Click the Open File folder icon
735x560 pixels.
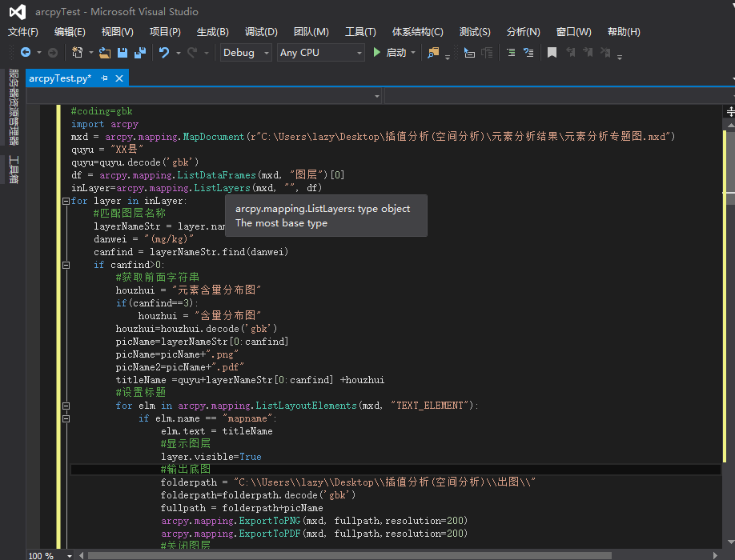105,53
